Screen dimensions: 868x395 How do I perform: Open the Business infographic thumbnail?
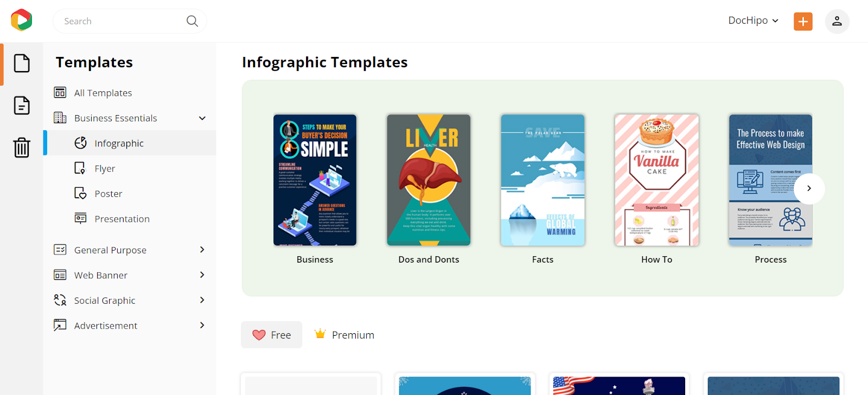315,180
